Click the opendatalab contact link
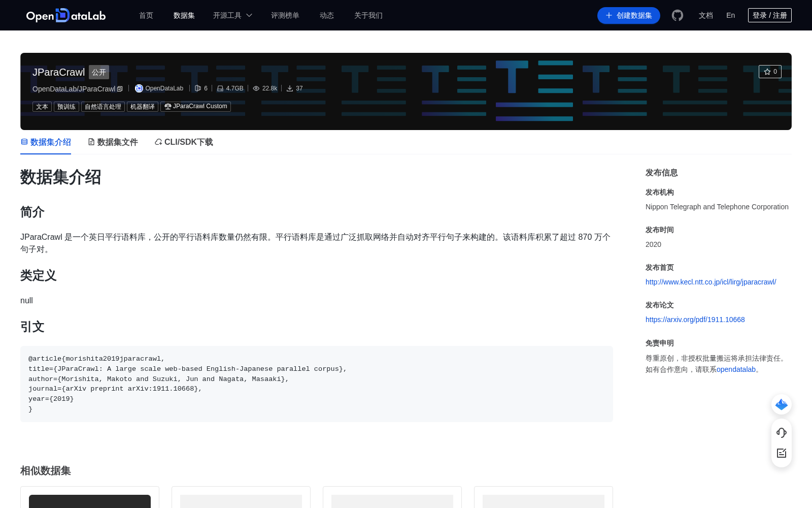 (x=736, y=369)
